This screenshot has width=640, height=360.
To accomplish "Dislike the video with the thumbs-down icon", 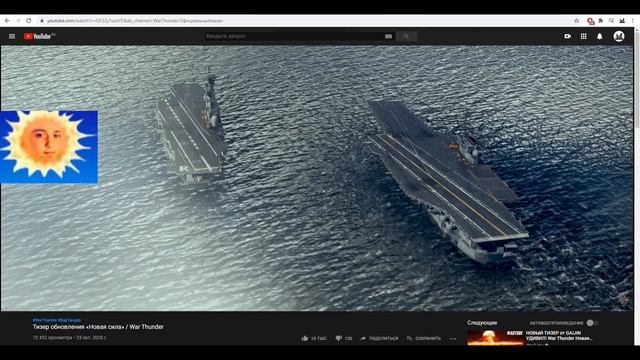I will tap(338, 338).
